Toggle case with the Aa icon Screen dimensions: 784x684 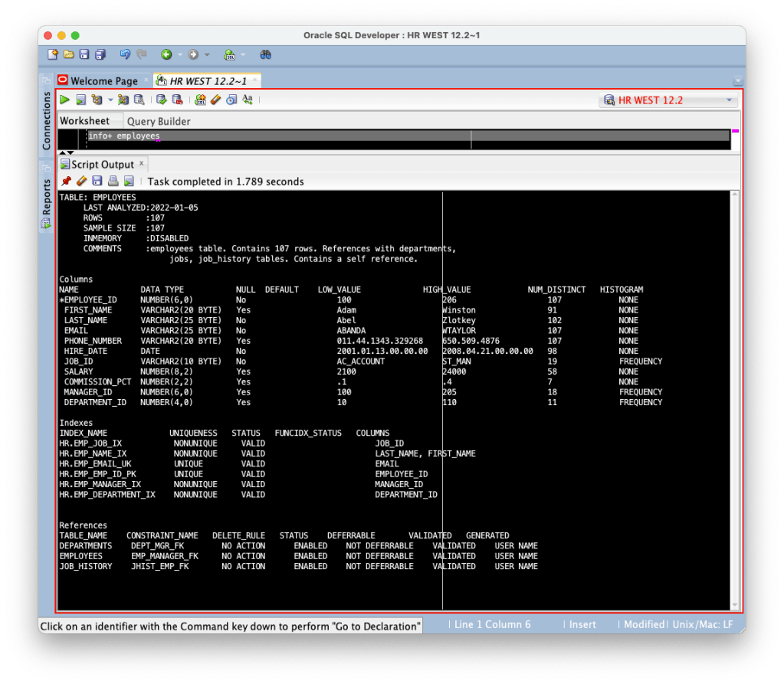tap(248, 100)
